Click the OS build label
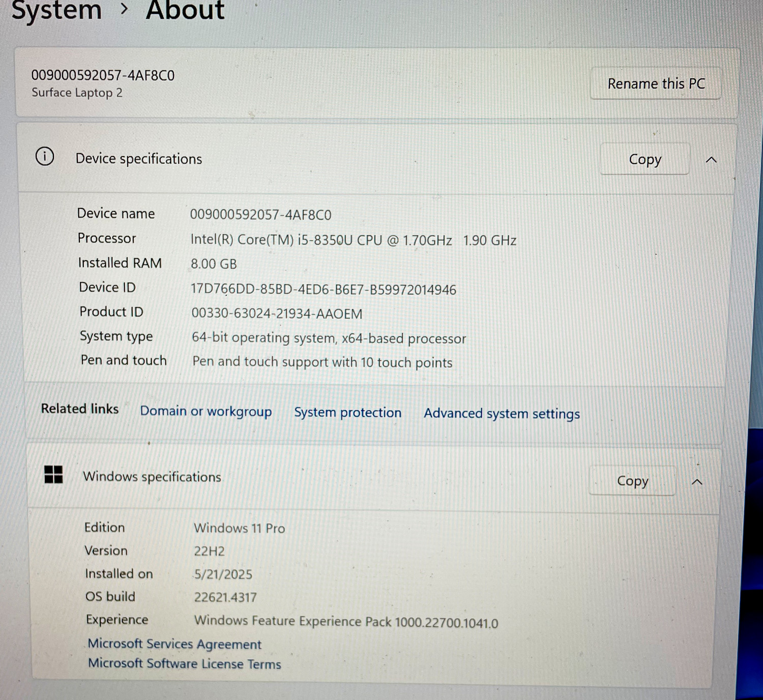Screen dimensions: 763x700 110,596
